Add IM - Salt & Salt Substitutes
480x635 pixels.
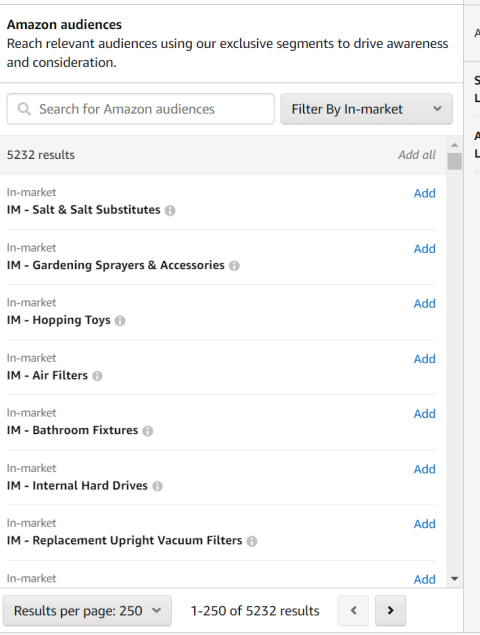(x=425, y=193)
